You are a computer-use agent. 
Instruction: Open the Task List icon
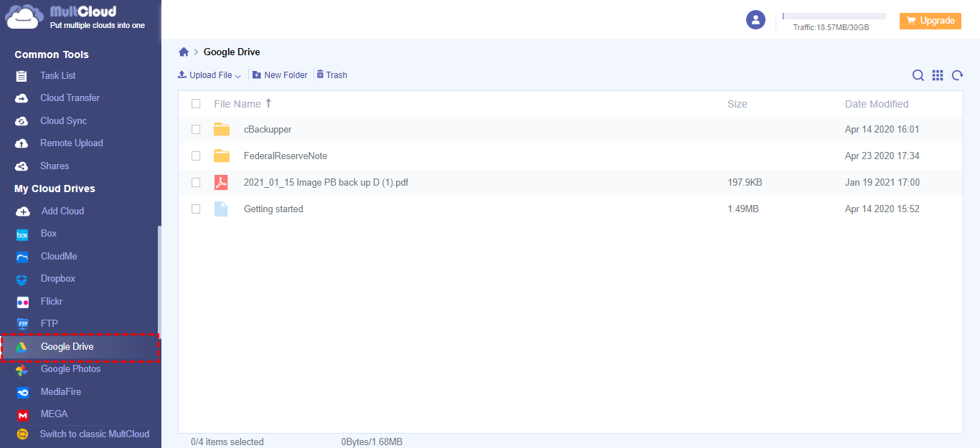click(x=22, y=76)
